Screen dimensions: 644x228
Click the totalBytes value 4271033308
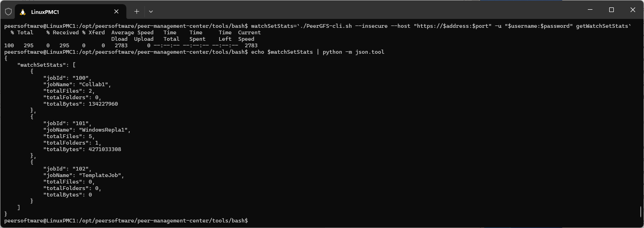click(104, 149)
